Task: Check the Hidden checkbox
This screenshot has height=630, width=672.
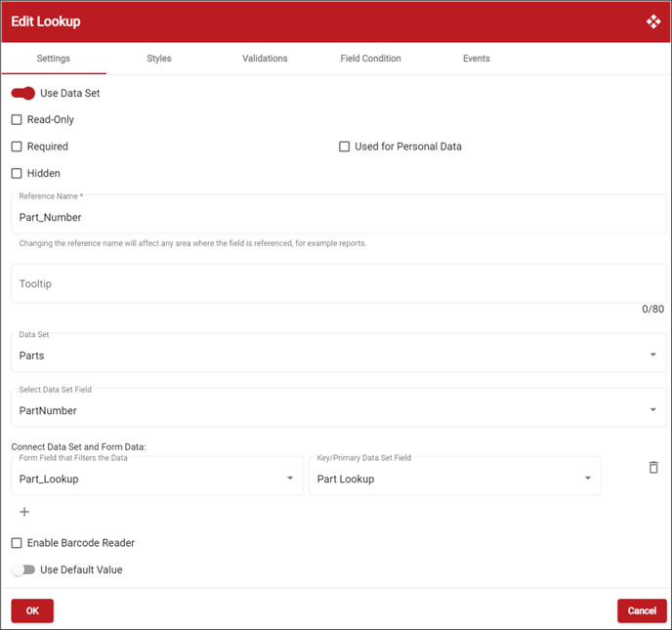Action: tap(17, 173)
